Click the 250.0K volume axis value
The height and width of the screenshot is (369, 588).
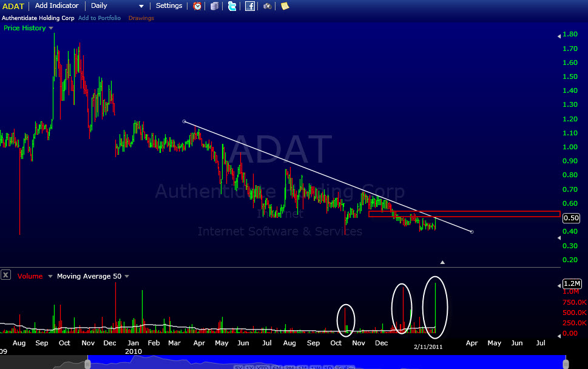(x=575, y=323)
